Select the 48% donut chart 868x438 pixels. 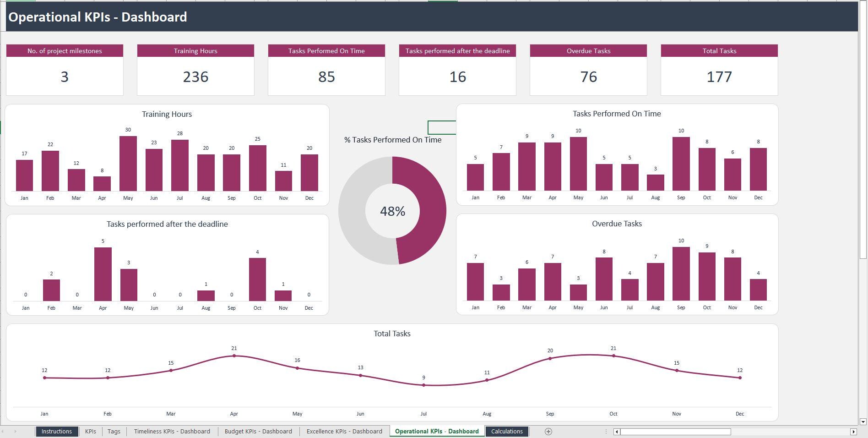click(x=392, y=211)
